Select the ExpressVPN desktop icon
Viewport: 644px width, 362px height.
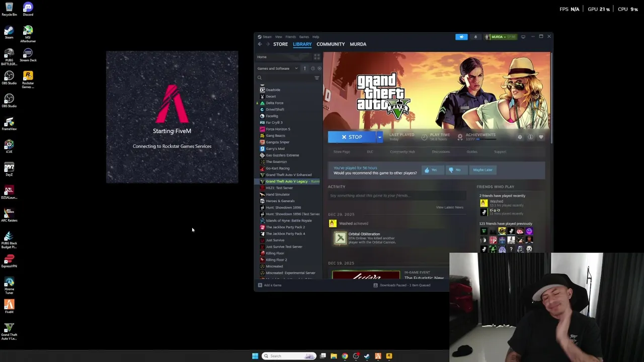tap(9, 261)
